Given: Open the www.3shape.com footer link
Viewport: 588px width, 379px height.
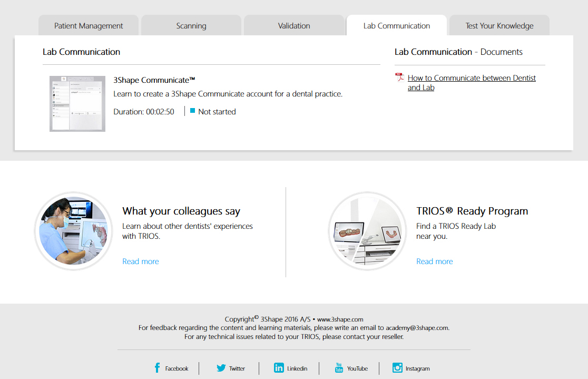Looking at the screenshot, I should point(340,319).
